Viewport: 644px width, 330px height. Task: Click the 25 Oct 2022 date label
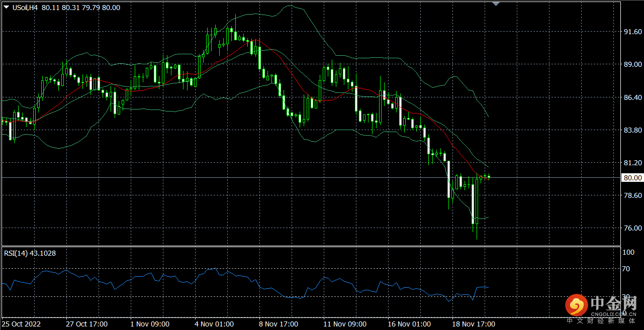click(20, 324)
